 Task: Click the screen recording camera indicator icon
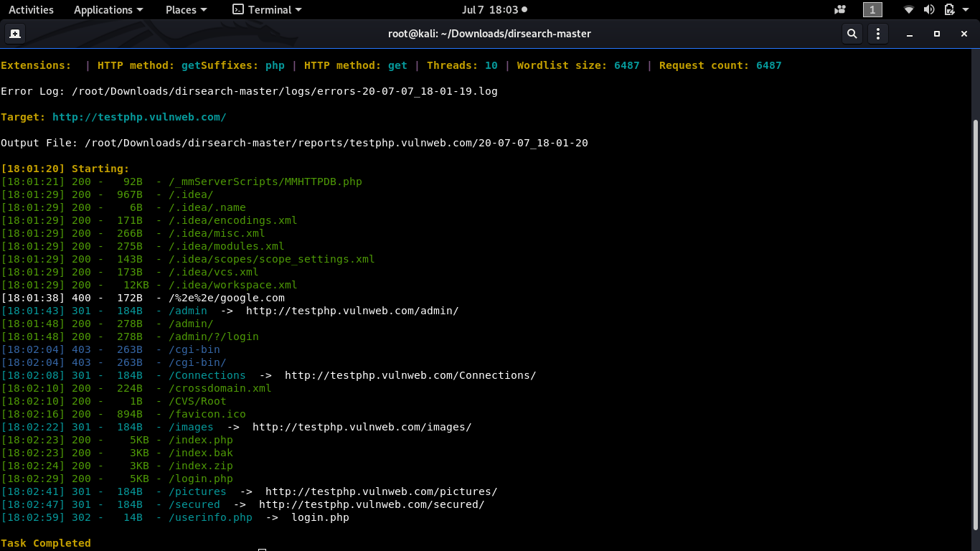coord(840,10)
